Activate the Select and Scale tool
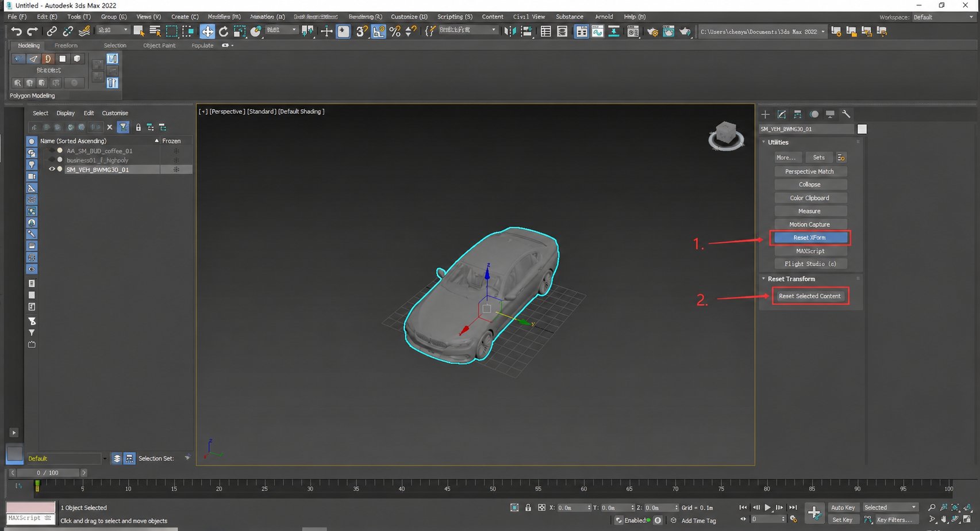This screenshot has height=531, width=980. (x=240, y=31)
